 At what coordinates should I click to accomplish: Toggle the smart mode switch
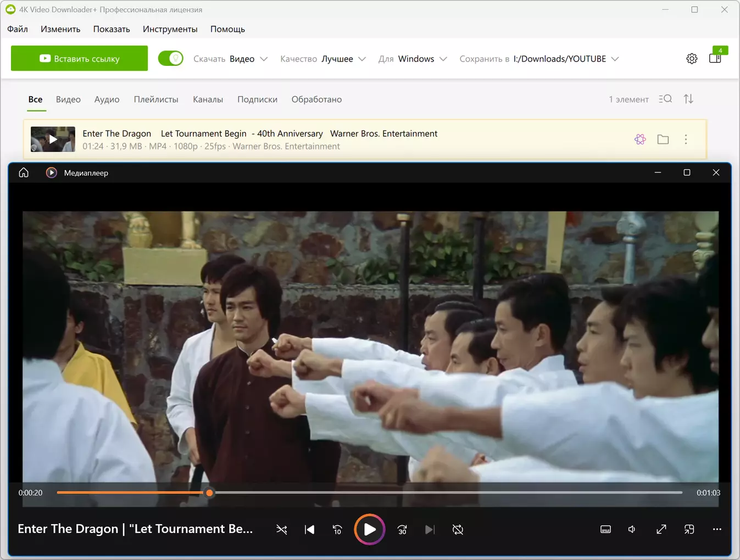pos(170,58)
